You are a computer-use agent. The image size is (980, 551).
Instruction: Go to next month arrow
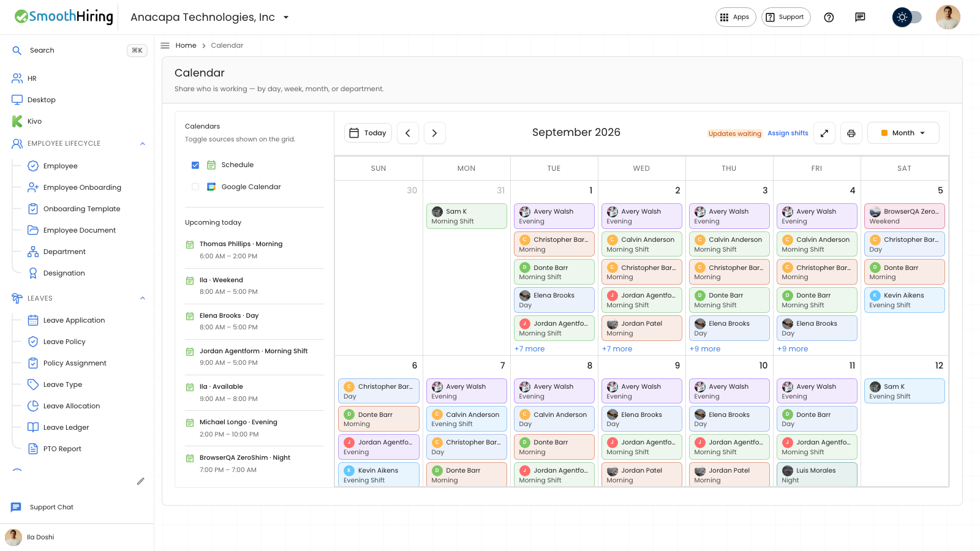pos(434,133)
